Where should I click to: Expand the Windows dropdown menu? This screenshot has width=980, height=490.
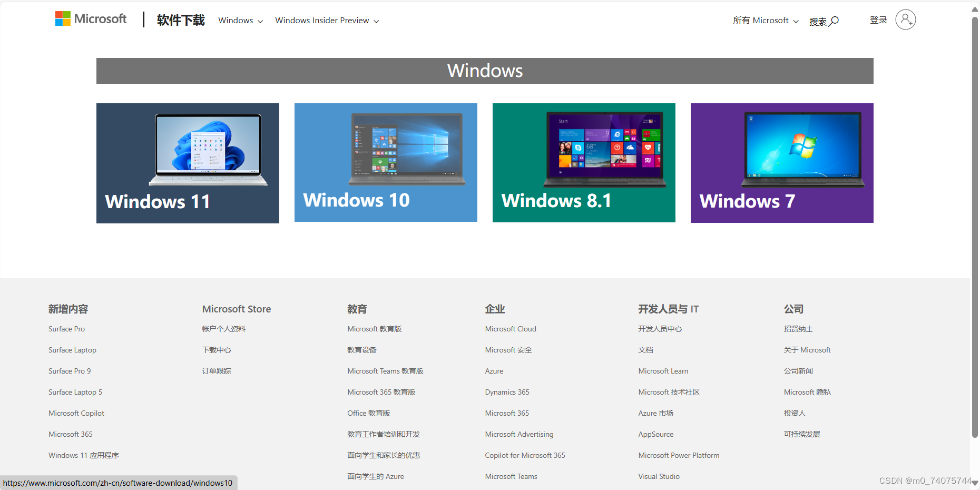pyautogui.click(x=241, y=21)
